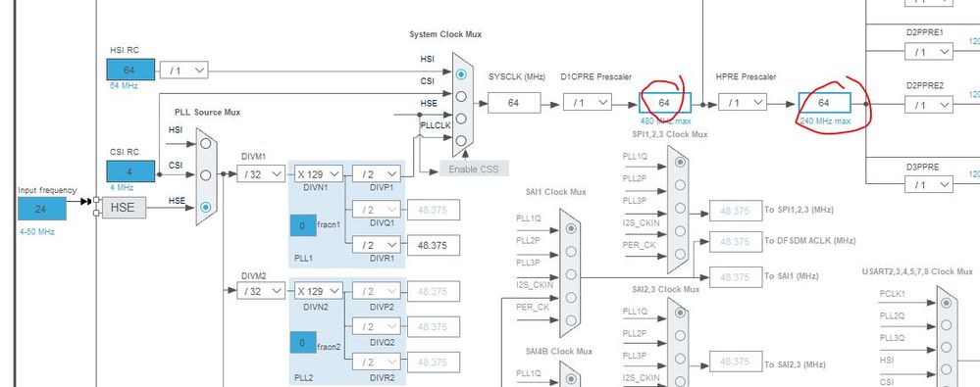Image resolution: width=980 pixels, height=387 pixels.
Task: Open the DIVP2 /2 dropdown
Action: coord(377,291)
